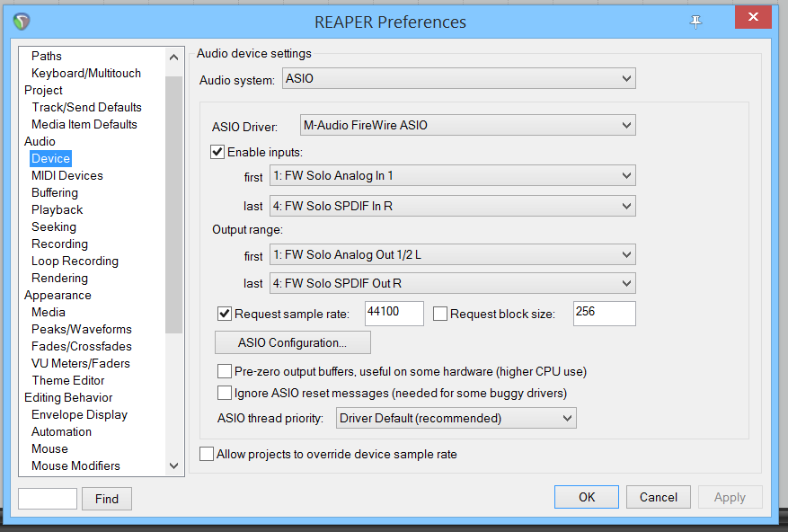Image resolution: width=788 pixels, height=532 pixels.
Task: Click up arrow of category list scrollbar
Action: pos(174,58)
